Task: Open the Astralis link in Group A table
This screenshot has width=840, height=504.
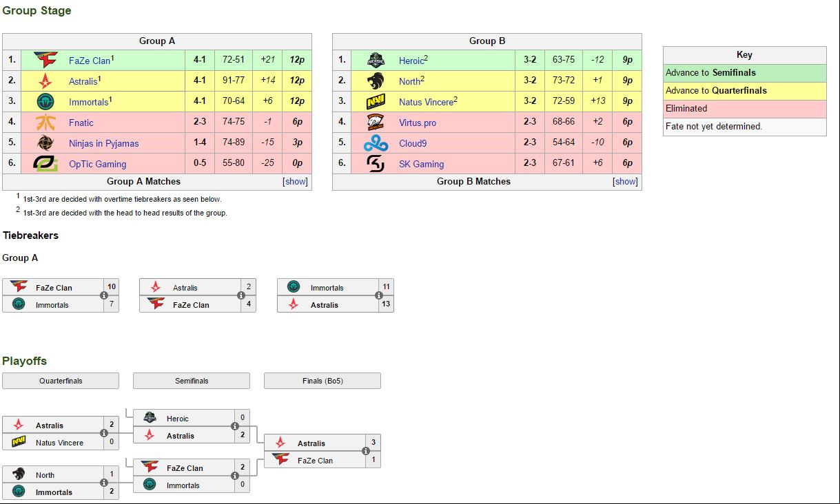Action: pos(83,81)
